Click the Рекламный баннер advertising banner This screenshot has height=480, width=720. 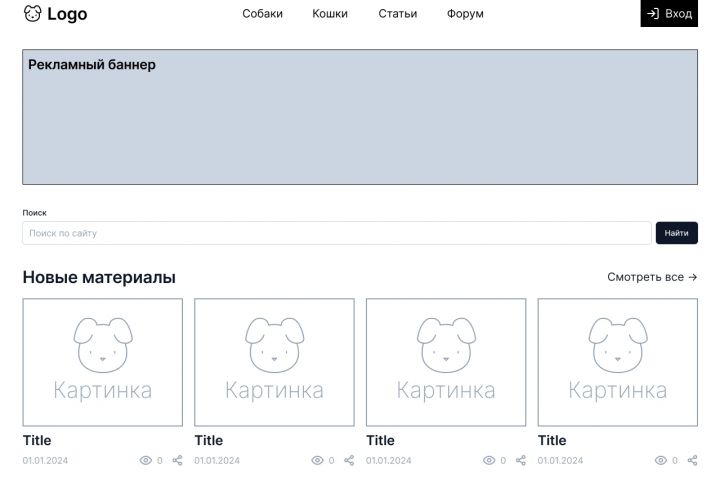pyautogui.click(x=360, y=118)
